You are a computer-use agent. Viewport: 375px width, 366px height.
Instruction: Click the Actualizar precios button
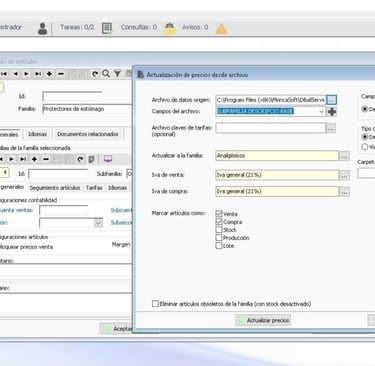(x=263, y=320)
